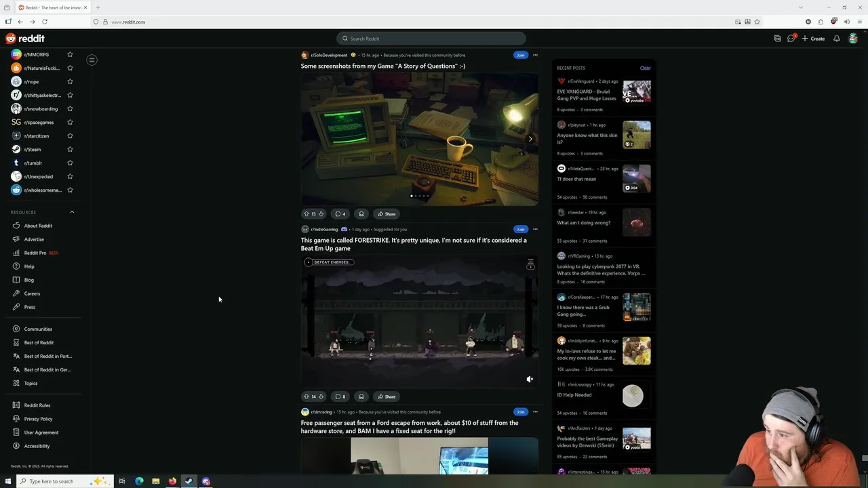Open comments on FORESTRIKE post
Screen dimensions: 868x488
[x=340, y=396]
